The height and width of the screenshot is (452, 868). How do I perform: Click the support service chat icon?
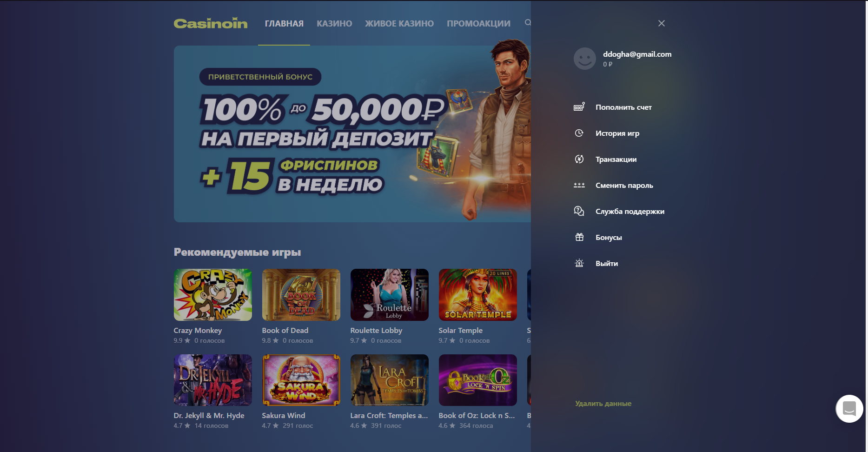point(579,211)
